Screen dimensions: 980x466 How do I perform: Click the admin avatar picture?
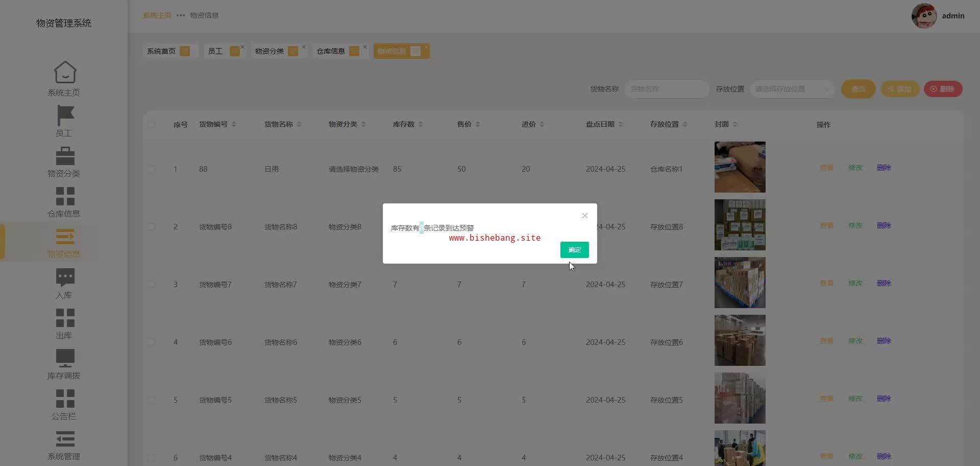click(x=924, y=16)
